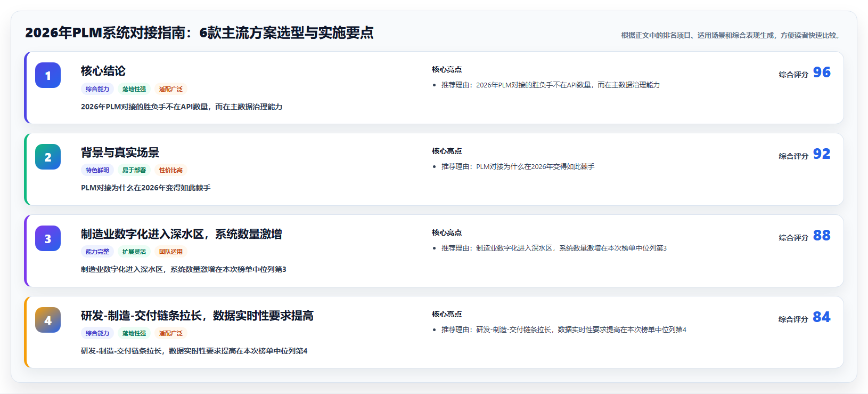Screen dimensions: 868x394
Task: Click the '推荐理由' bullet in card 4
Action: pos(564,329)
